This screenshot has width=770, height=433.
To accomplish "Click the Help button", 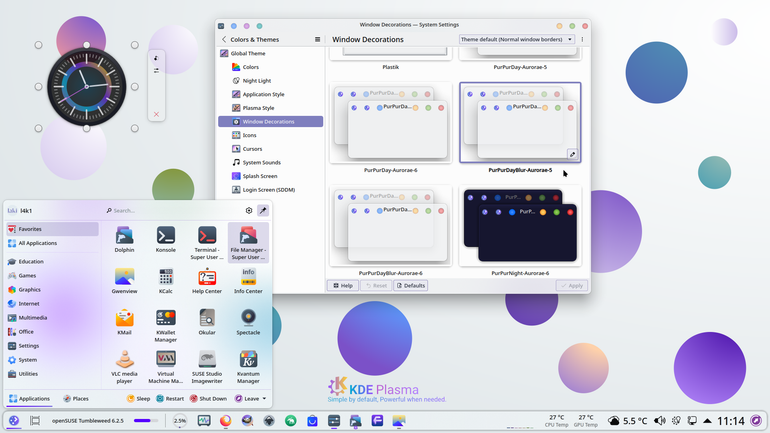I will 343,285.
